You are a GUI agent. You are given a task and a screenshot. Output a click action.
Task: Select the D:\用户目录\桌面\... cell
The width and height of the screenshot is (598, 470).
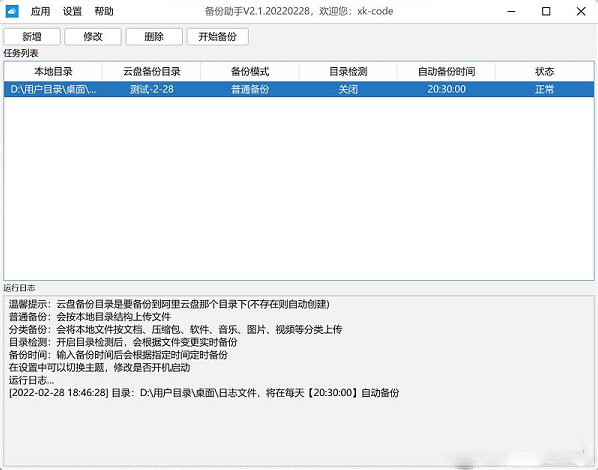(53, 89)
